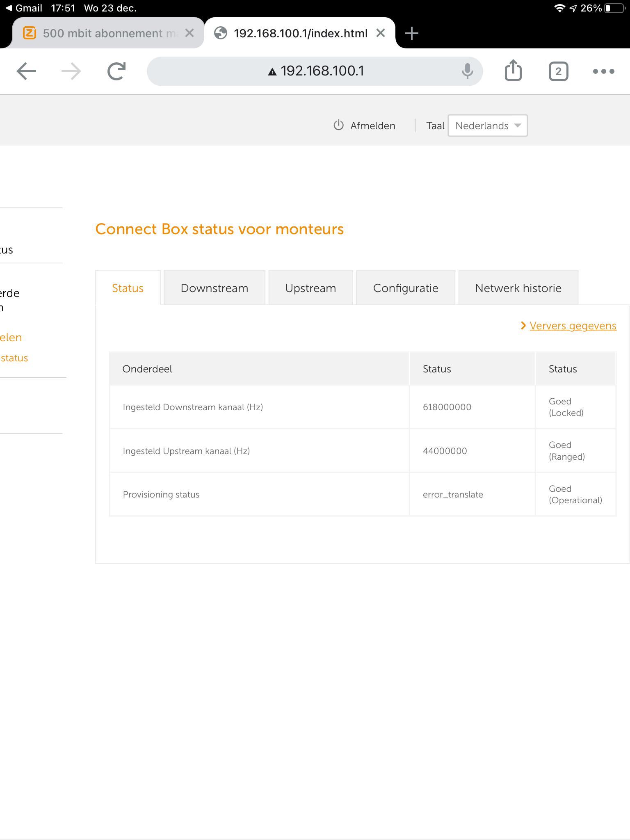Image resolution: width=630 pixels, height=840 pixels.
Task: Open the three-dot browser menu
Action: pos(603,71)
